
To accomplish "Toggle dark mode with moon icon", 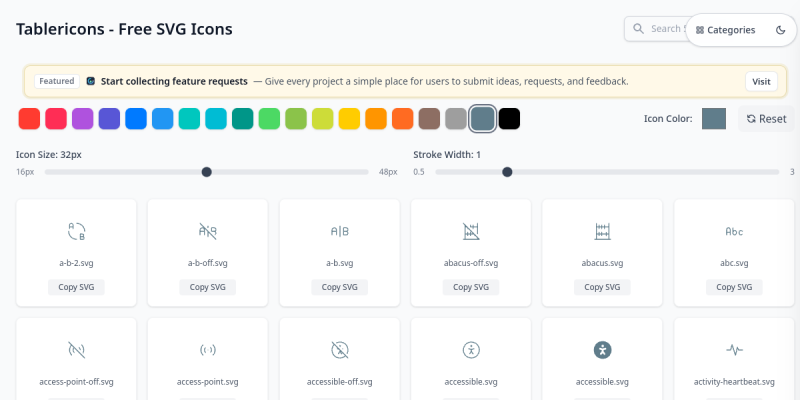I will point(780,30).
